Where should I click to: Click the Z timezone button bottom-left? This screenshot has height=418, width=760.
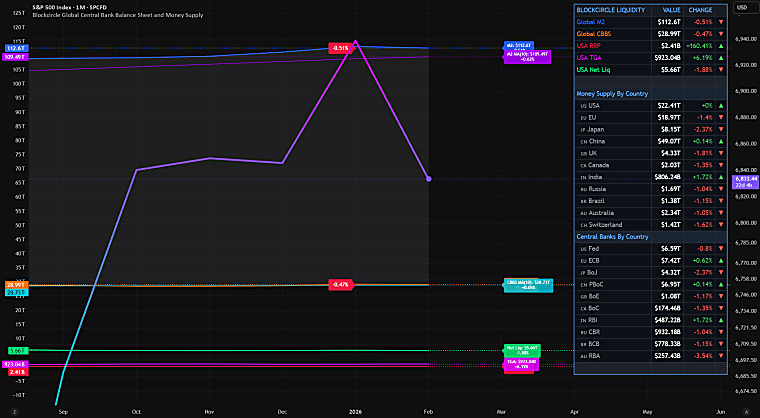click(x=15, y=412)
